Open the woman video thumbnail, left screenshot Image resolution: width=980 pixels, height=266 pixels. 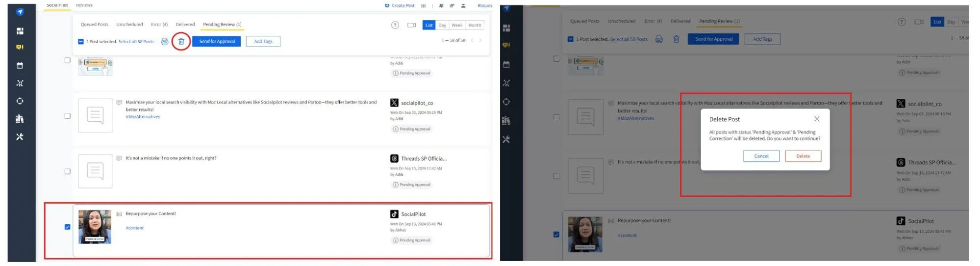point(95,227)
